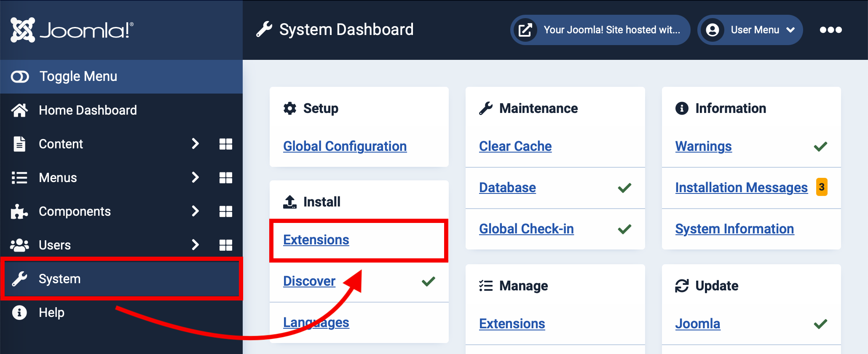
Task: Click the Maintenance heading text
Action: point(538,108)
